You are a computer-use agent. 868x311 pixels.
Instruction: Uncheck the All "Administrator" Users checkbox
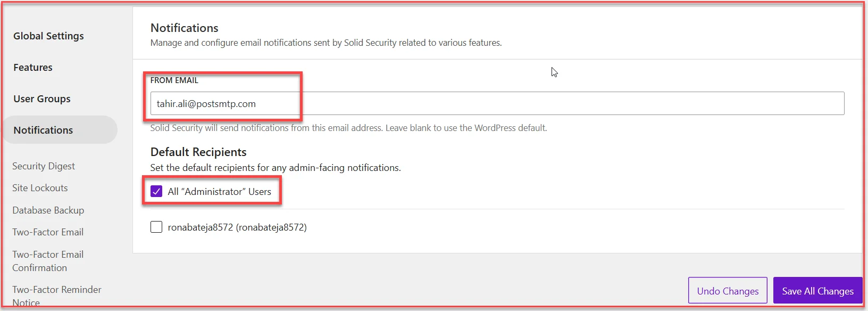tap(156, 192)
